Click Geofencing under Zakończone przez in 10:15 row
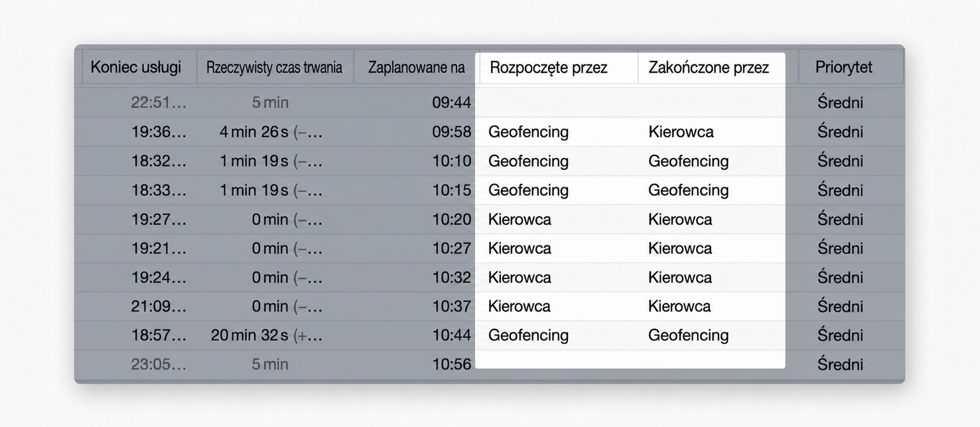980x427 pixels. [688, 191]
